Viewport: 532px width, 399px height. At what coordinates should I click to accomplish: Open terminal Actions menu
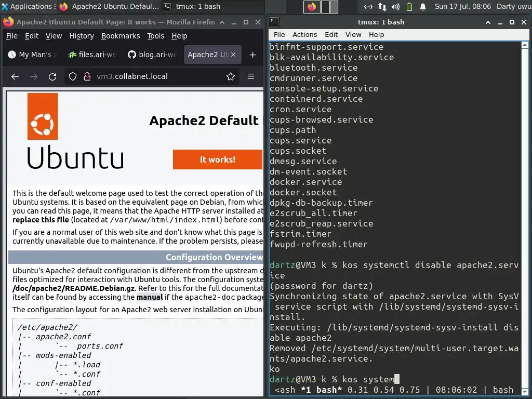coord(304,35)
